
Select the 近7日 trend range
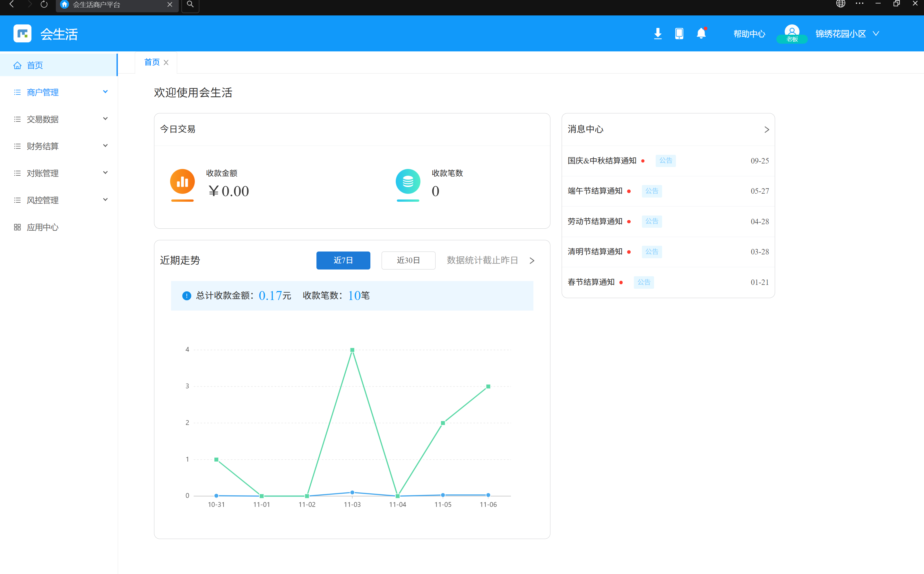[x=343, y=261]
